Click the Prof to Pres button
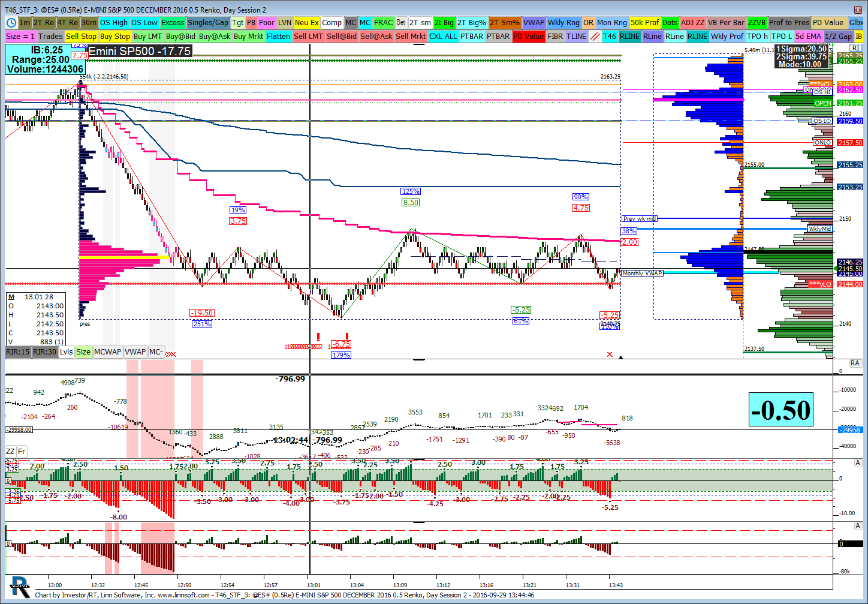The image size is (868, 604). pos(789,23)
